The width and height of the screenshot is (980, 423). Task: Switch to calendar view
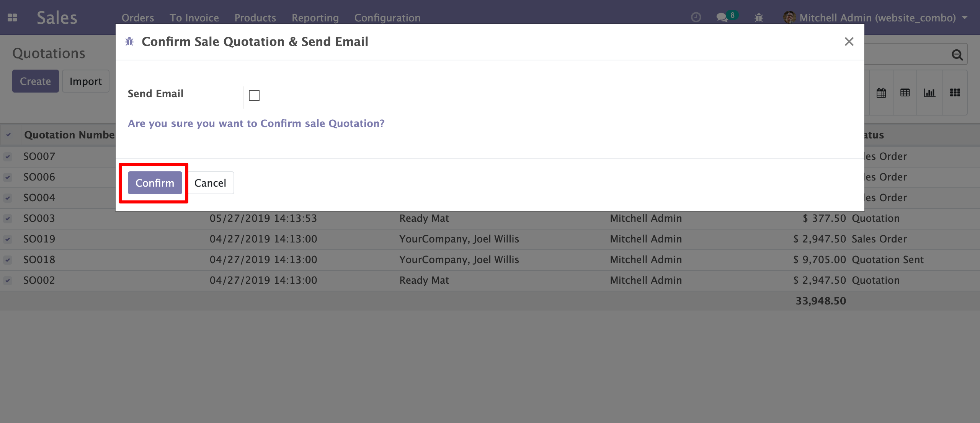point(881,93)
